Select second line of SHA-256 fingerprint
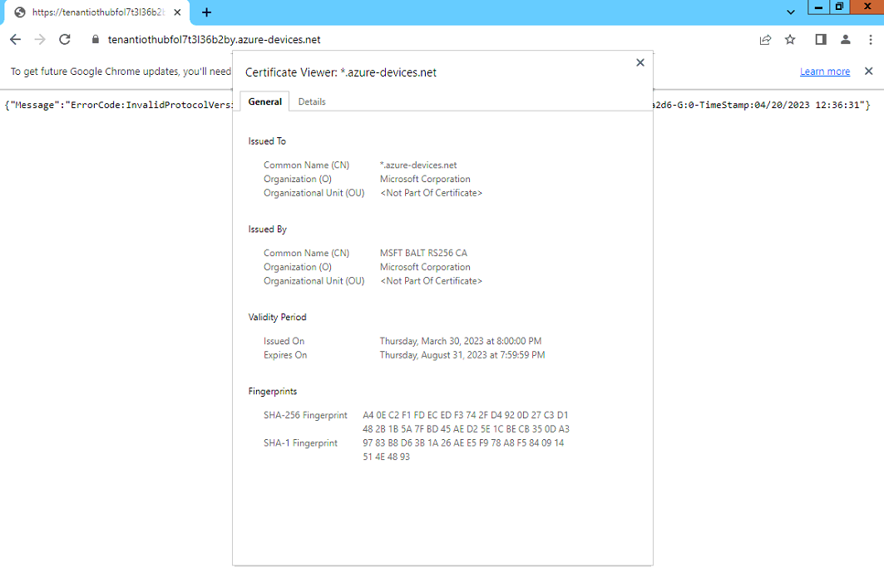The height and width of the screenshot is (588, 884). (x=467, y=429)
